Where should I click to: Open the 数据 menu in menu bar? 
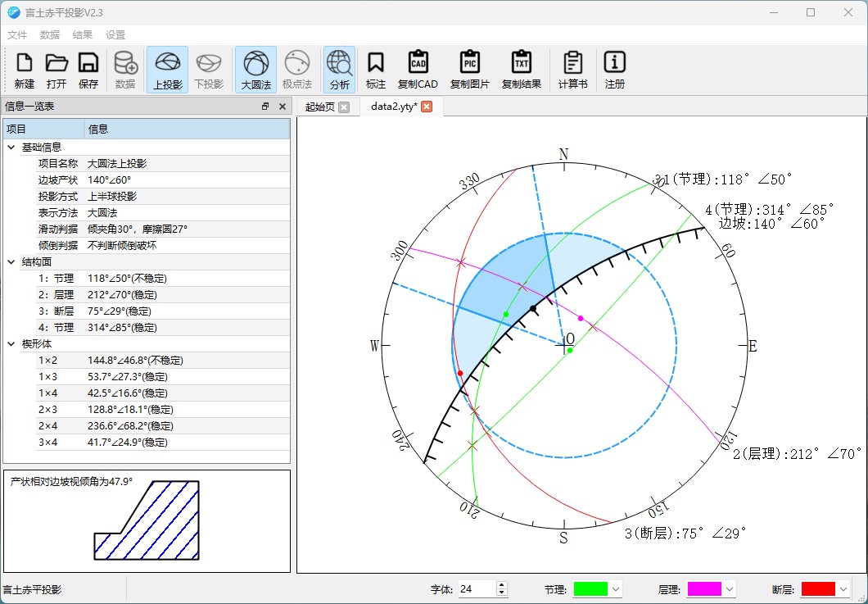(x=50, y=35)
